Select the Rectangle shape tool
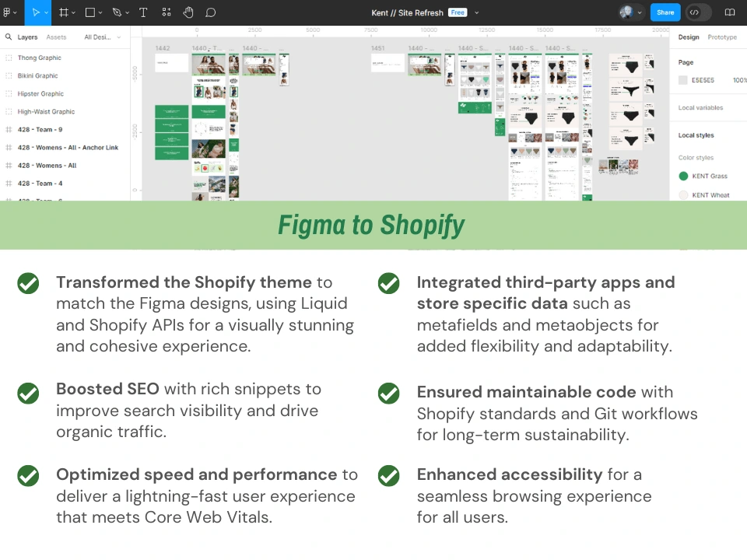The width and height of the screenshot is (747, 560). pos(89,12)
